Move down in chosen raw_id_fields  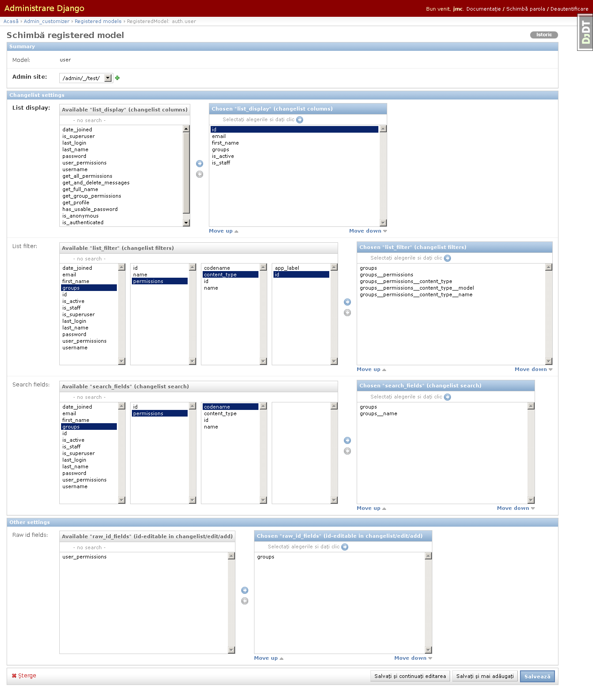pyautogui.click(x=413, y=658)
